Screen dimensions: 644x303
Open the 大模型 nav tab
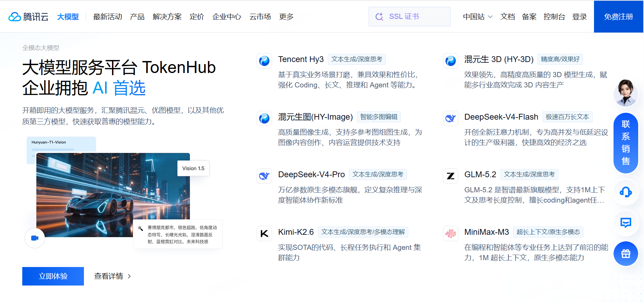point(68,16)
